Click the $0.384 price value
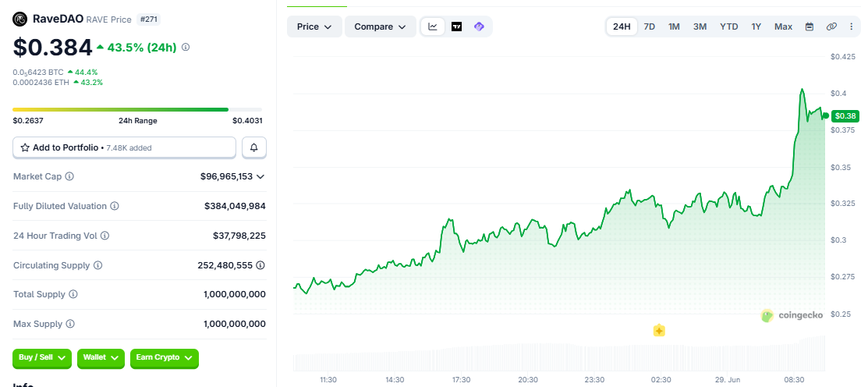The width and height of the screenshot is (868, 387). (x=52, y=48)
